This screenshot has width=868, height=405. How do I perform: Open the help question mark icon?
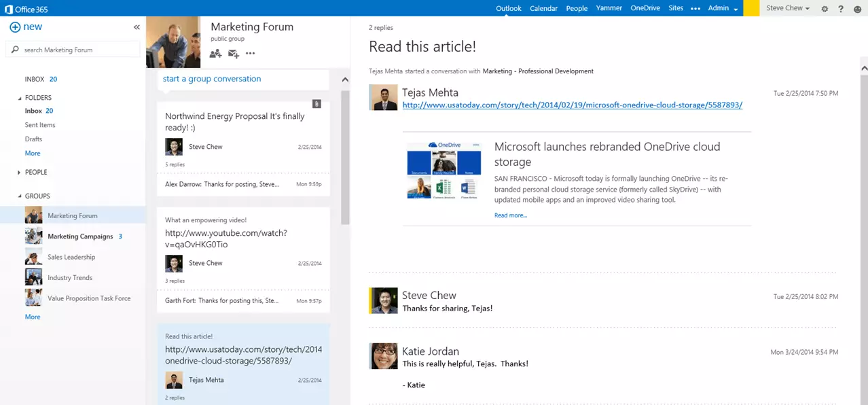click(841, 9)
